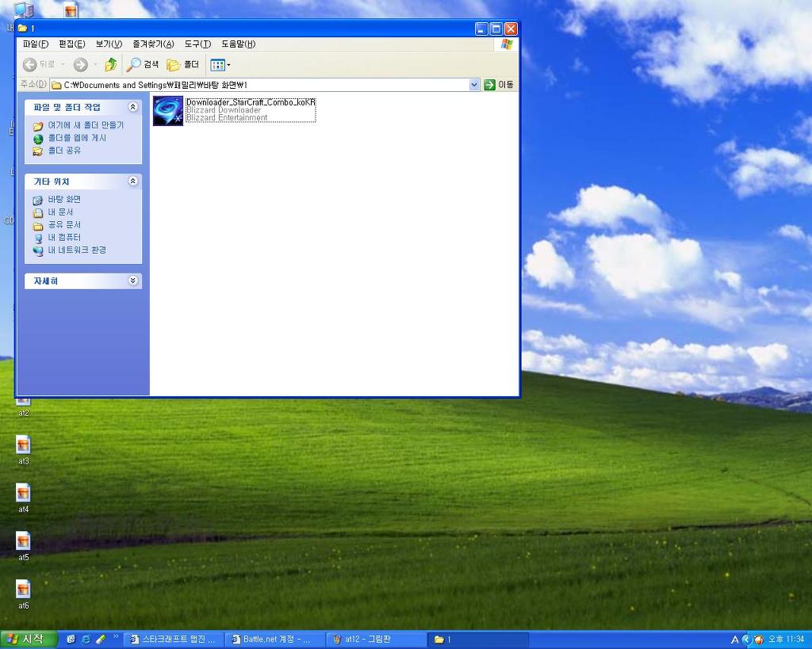Click the third quick launch pencil icon
812x649 pixels.
coord(101,639)
